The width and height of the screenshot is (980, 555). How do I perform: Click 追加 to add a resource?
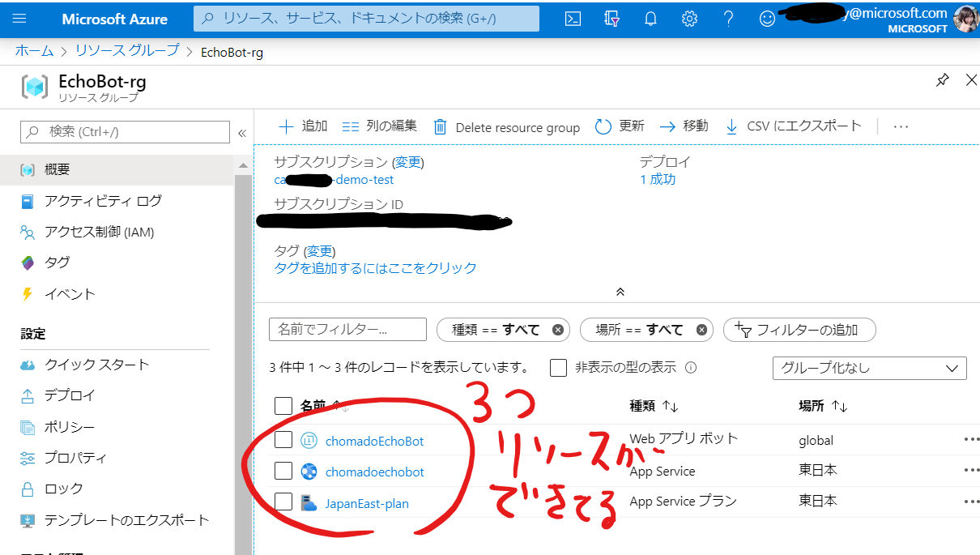point(303,126)
